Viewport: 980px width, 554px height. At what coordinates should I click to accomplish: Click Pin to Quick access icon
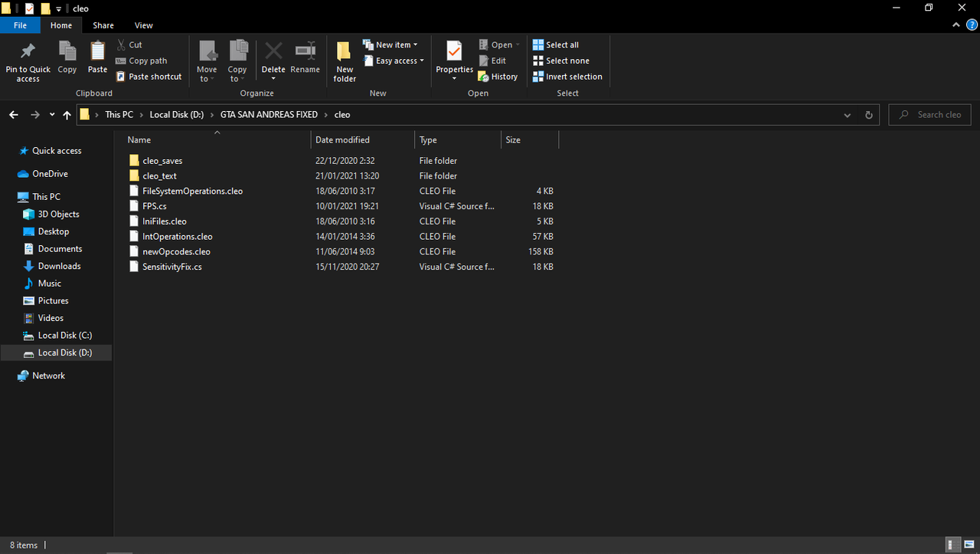pos(28,51)
